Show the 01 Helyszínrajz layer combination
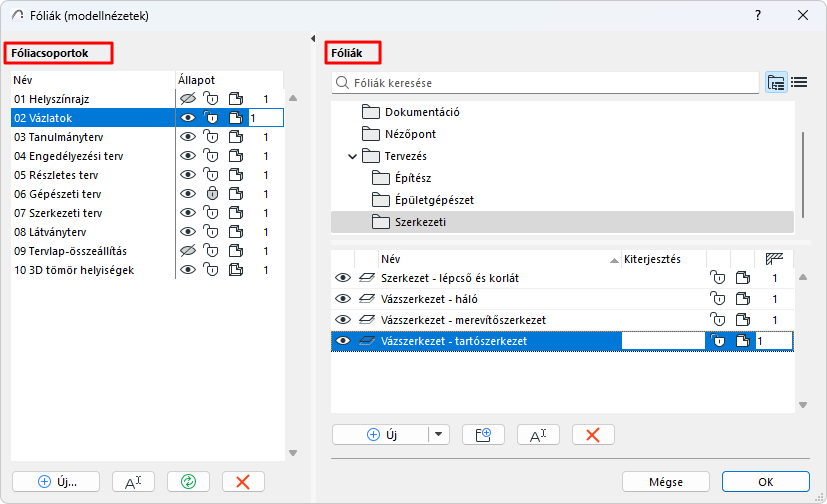 tap(187, 98)
